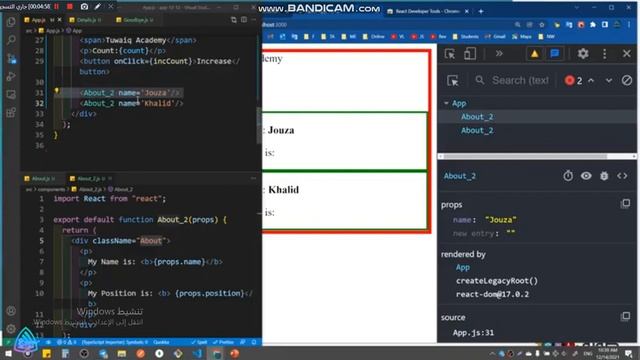
Task: Inspect matching DOM element eye icon
Action: 586,176
